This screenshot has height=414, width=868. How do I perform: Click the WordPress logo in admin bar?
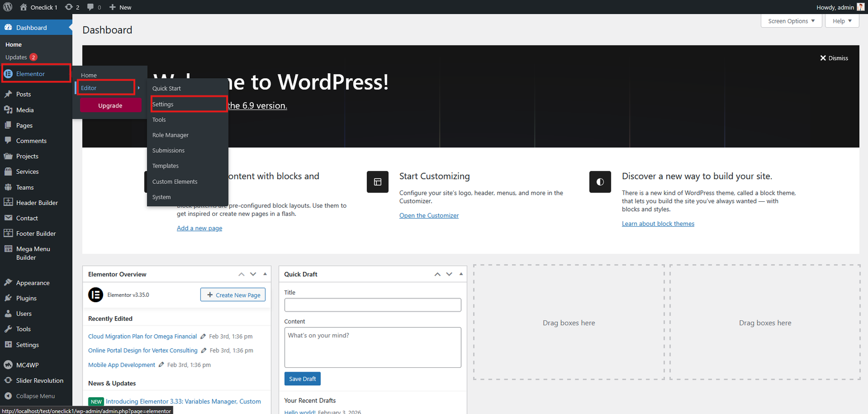coord(8,7)
